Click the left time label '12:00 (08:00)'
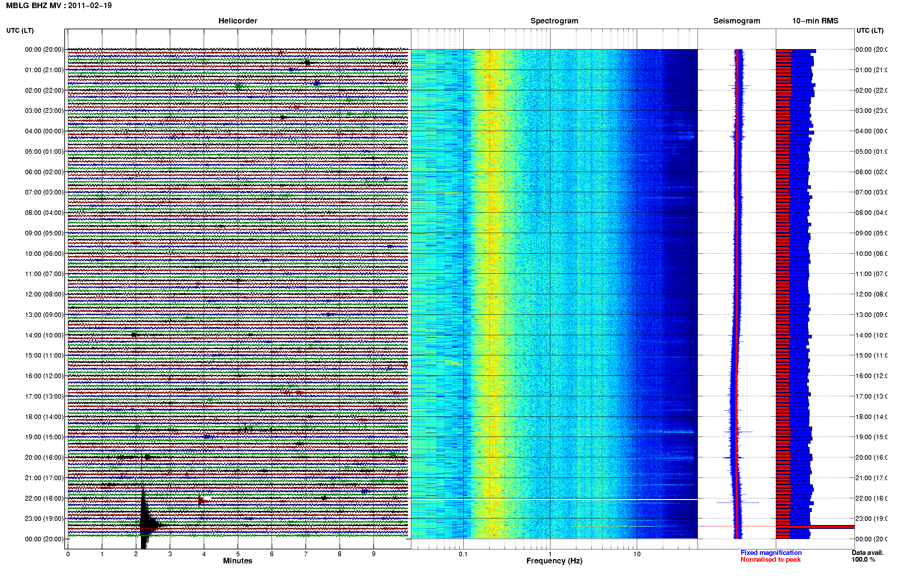Image resolution: width=924 pixels, height=578 pixels. tap(44, 294)
